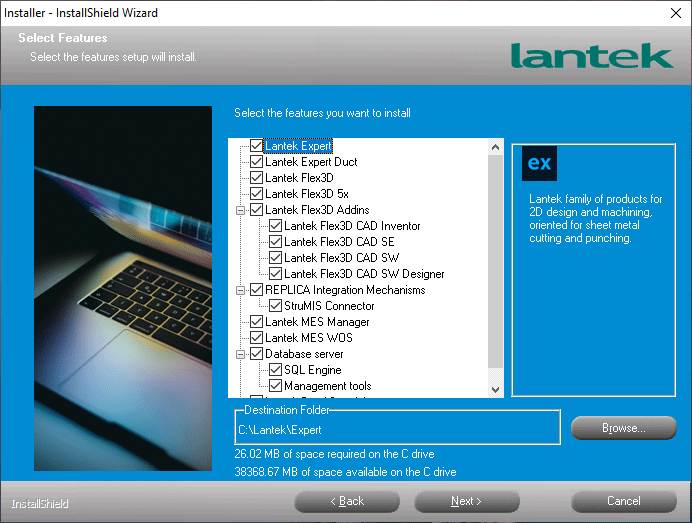
Task: Toggle the Lantek Flex3D checkbox
Action: pyautogui.click(x=256, y=177)
